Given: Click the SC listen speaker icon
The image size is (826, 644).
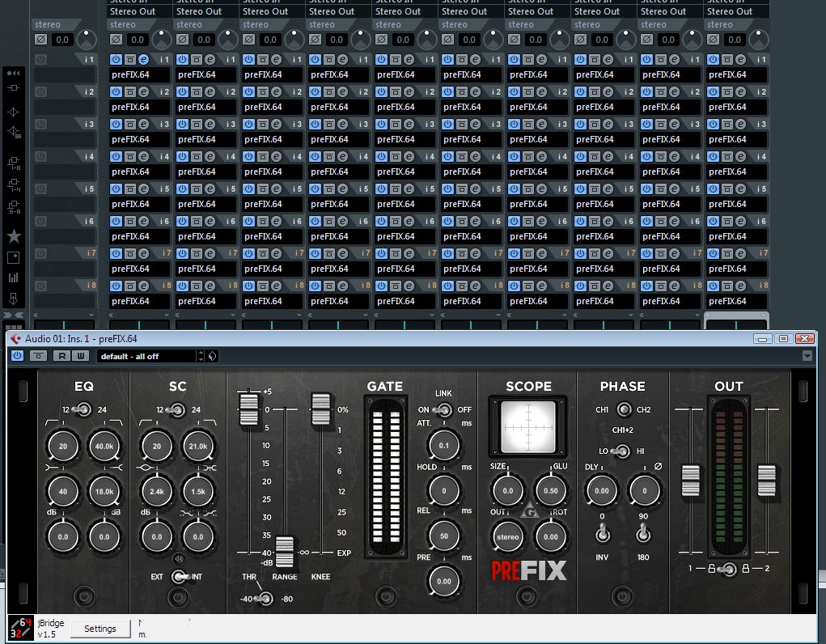Looking at the screenshot, I should pyautogui.click(x=179, y=558).
